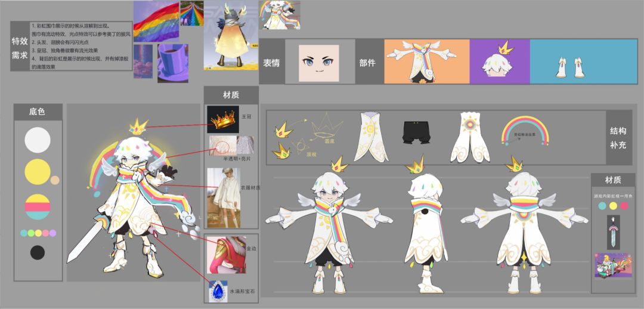This screenshot has height=309, width=644.
Task: Pick the large white base color circle
Action: pos(38,140)
